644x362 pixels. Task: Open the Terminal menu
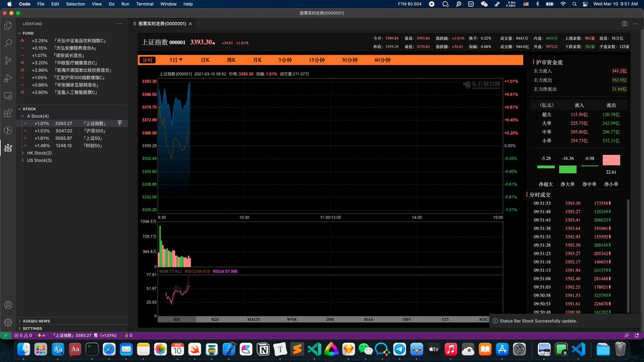(144, 4)
